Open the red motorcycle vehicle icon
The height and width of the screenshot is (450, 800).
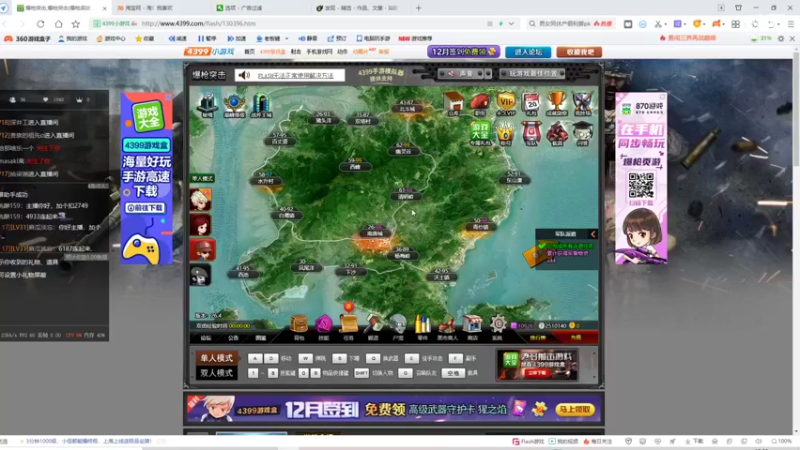[557, 133]
